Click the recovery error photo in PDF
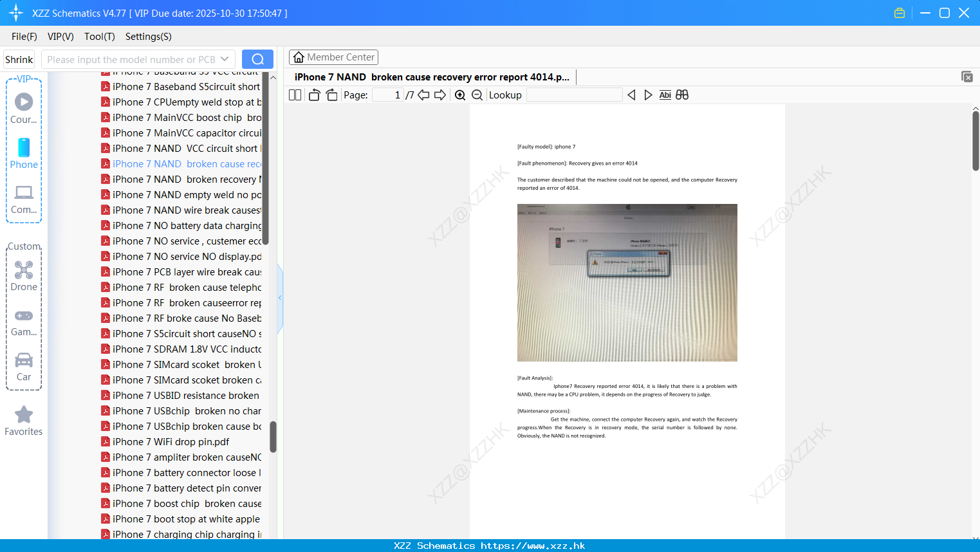This screenshot has width=980, height=552. coord(627,282)
